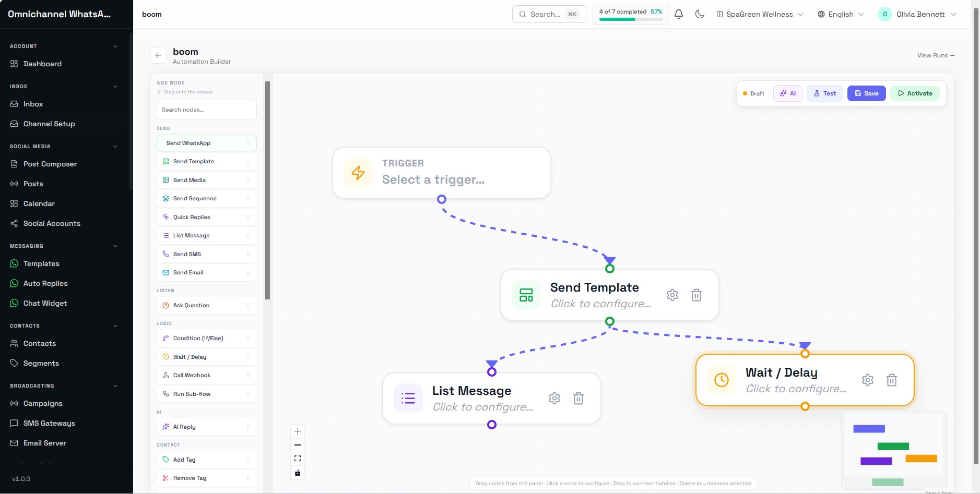Open the SpaGreen Wellness workspace dropdown
The image size is (980, 494).
[760, 14]
